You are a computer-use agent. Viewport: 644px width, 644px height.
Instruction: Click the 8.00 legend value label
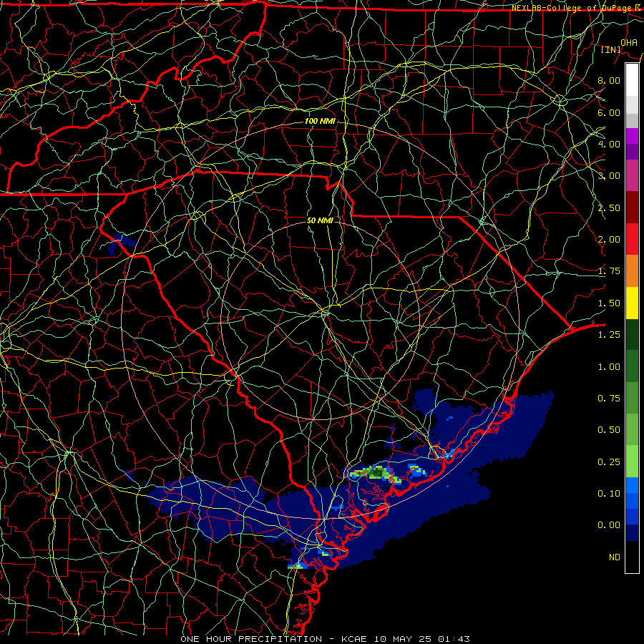(x=609, y=80)
